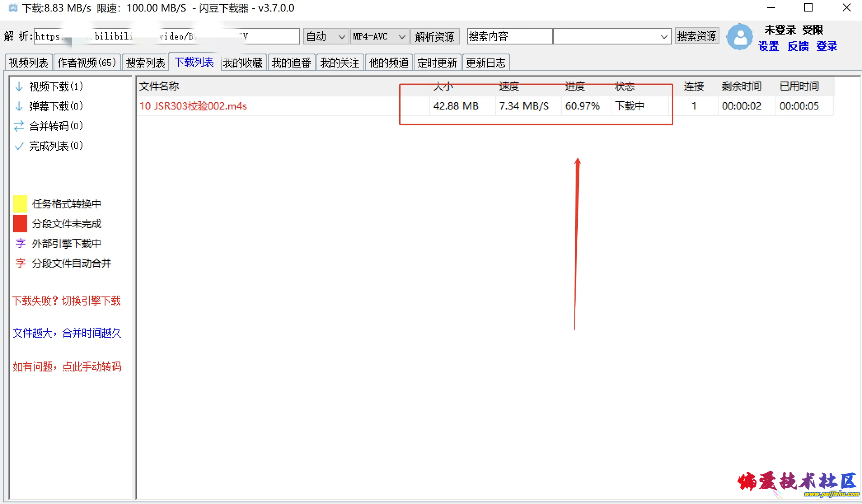The width and height of the screenshot is (862, 504).
Task: Click the red unfinished-segment color swatch
Action: click(x=20, y=224)
